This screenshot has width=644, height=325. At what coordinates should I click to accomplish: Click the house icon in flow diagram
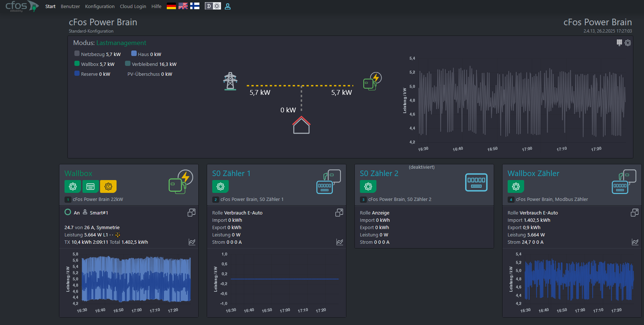[x=301, y=125]
